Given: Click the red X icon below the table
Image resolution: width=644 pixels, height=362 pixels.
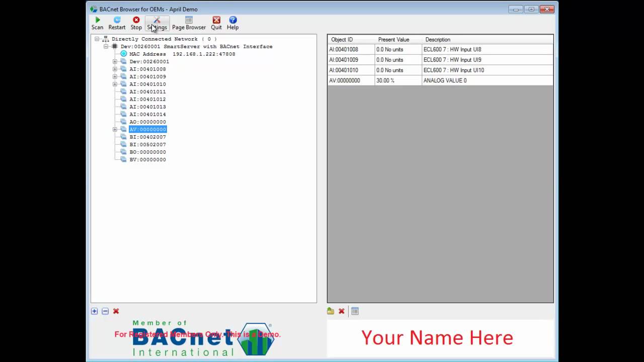Looking at the screenshot, I should pos(342,311).
